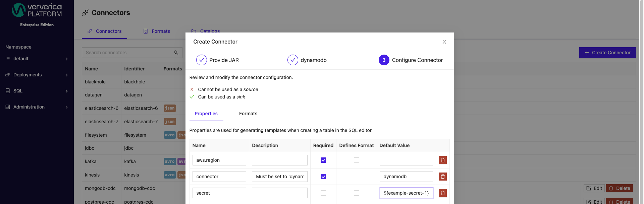The width and height of the screenshot is (644, 204).
Task: Check Required for secret property
Action: (323, 193)
